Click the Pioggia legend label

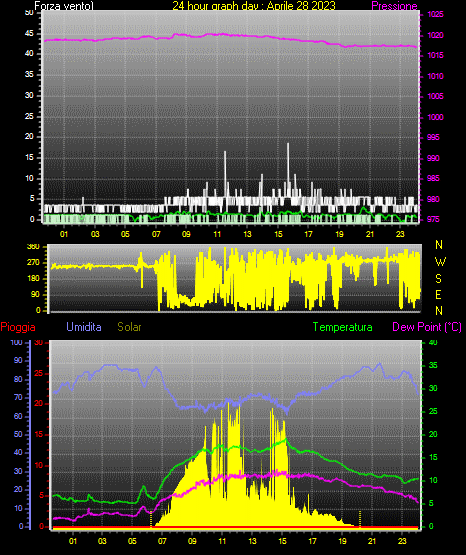coord(18,327)
